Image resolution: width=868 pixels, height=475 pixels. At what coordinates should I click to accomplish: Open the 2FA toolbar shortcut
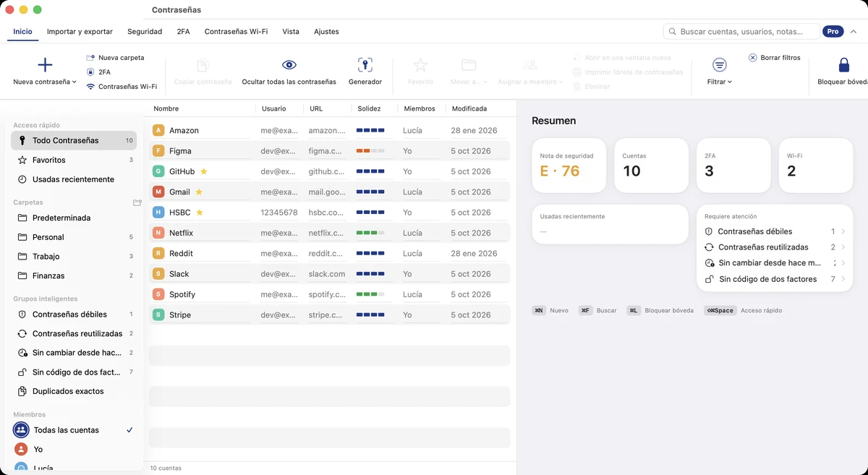tap(98, 72)
